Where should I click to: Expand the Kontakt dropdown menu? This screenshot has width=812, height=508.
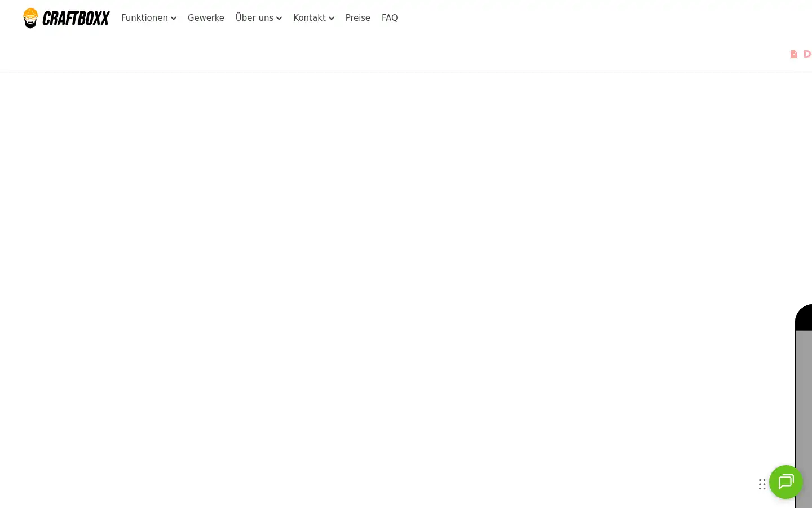314,18
